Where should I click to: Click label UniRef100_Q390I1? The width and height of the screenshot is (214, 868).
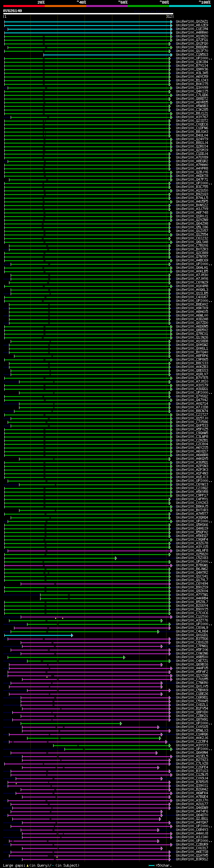192,786
